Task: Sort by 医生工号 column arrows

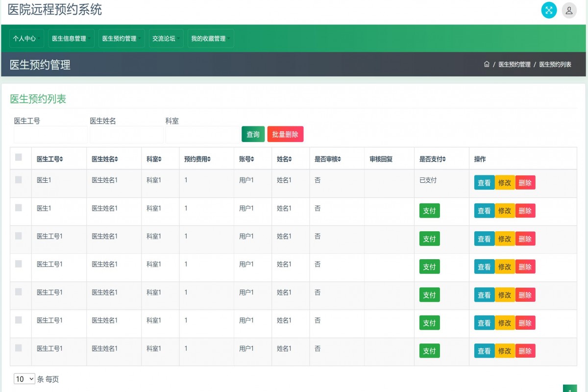Action: click(x=61, y=159)
